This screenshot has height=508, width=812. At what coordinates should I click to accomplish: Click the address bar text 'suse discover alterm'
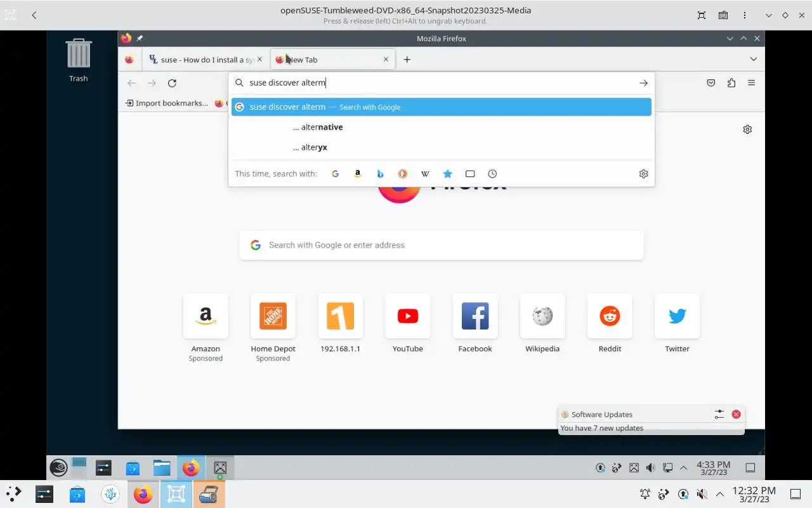coord(287,83)
